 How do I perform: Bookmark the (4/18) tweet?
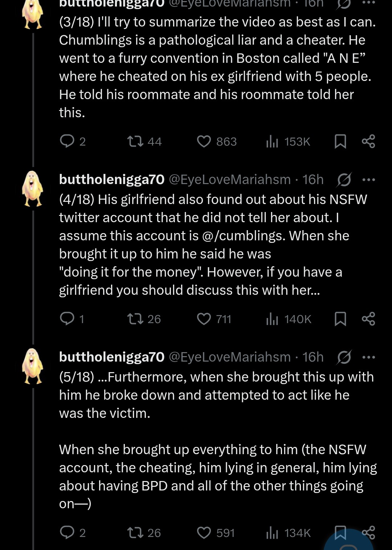tap(340, 319)
